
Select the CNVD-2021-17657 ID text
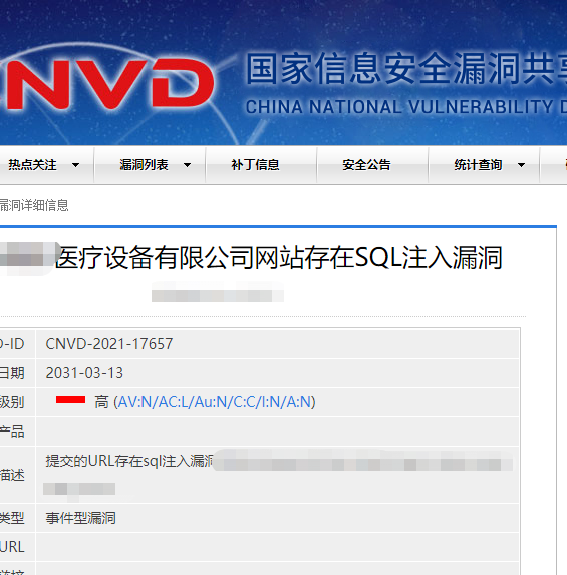tap(109, 344)
